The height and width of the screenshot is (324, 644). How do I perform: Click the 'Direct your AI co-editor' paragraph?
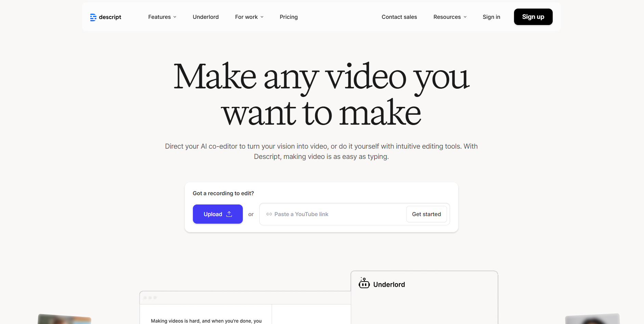click(321, 151)
